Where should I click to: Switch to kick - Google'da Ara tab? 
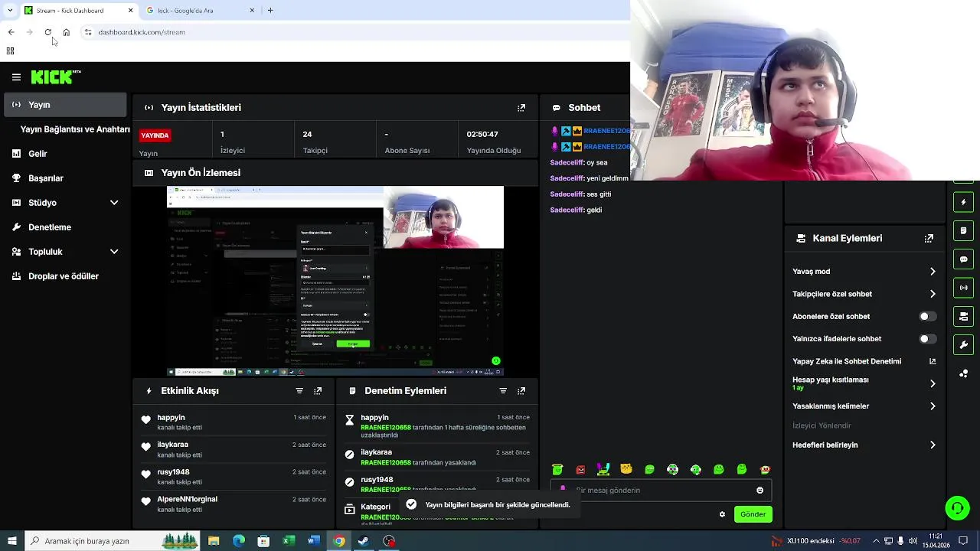[201, 11]
